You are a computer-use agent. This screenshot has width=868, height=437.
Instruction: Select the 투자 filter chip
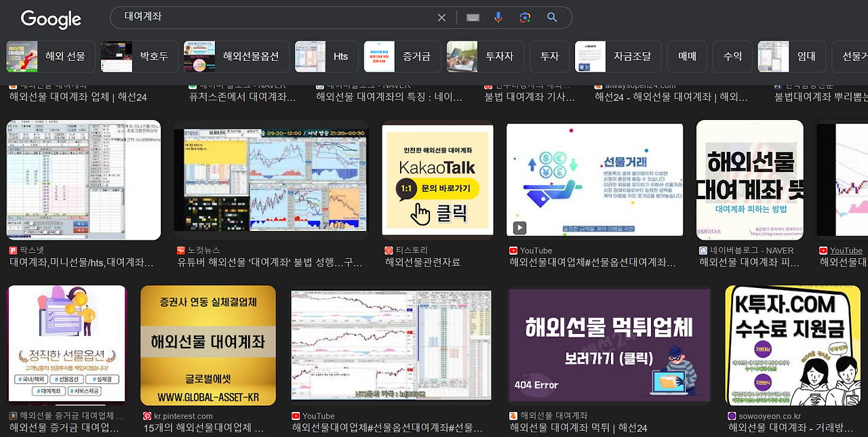pyautogui.click(x=549, y=56)
